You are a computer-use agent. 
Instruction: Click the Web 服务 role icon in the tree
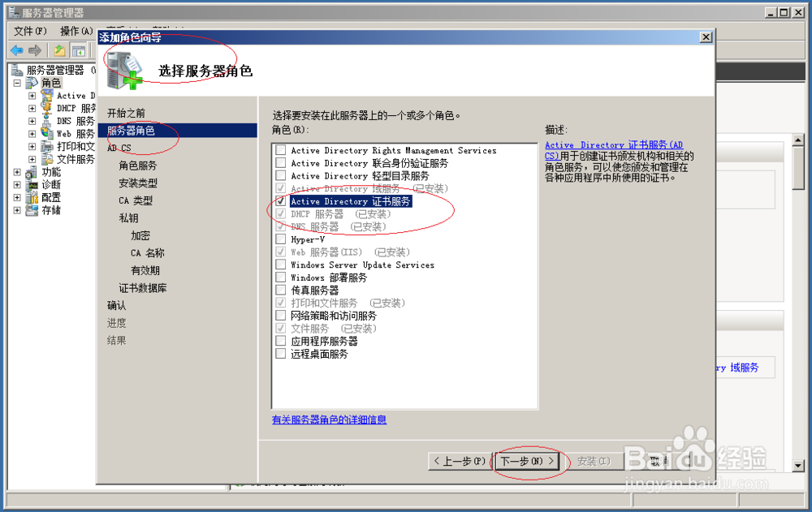pyautogui.click(x=47, y=134)
